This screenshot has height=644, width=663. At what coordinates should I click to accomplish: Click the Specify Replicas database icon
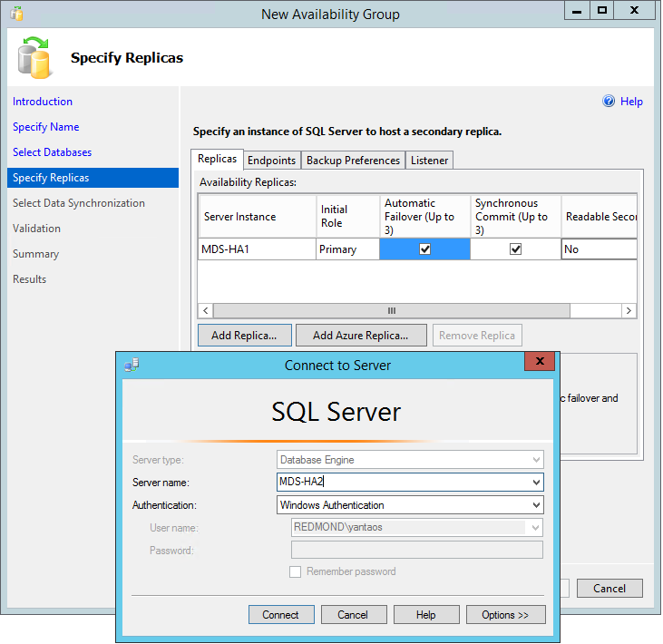tap(34, 57)
